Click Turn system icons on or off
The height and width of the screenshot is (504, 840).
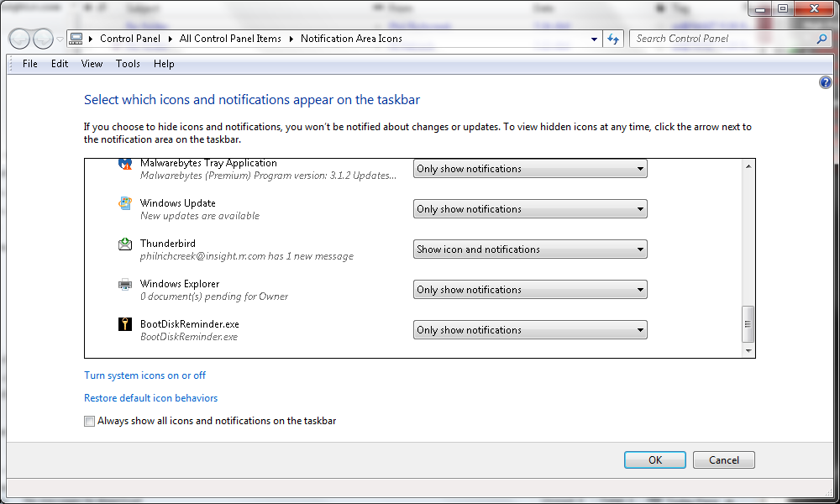click(144, 375)
